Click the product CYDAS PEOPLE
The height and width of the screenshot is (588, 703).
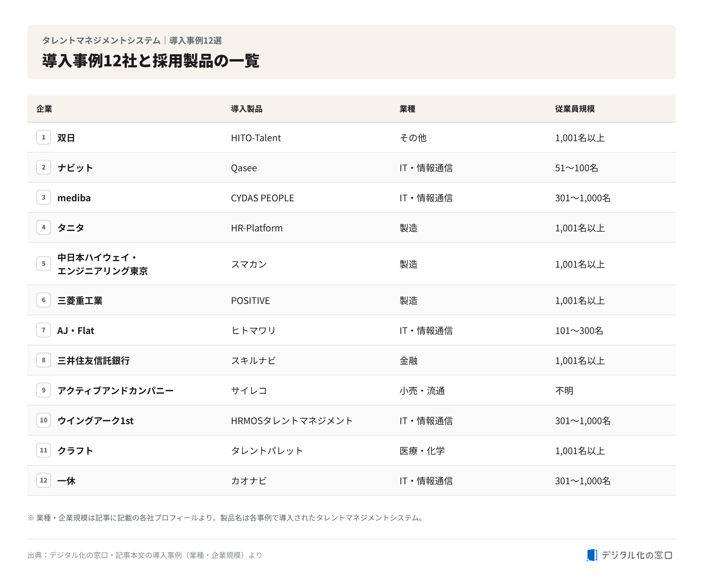[262, 198]
